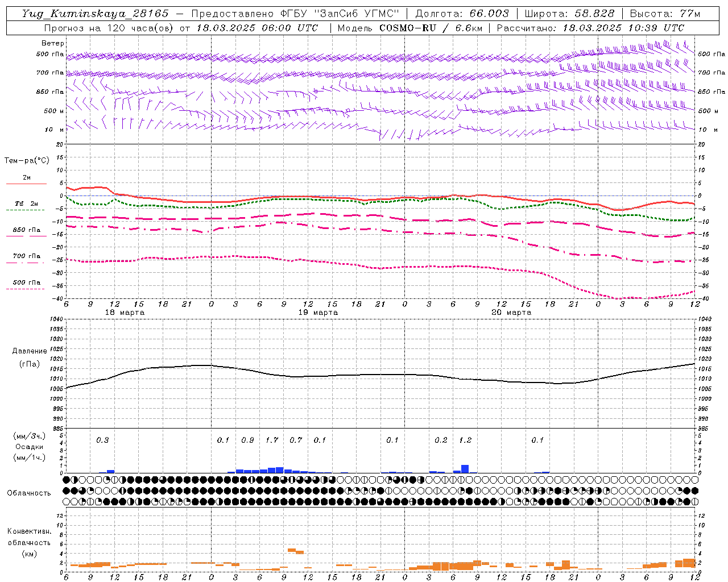Select the text Предоставлено ФГБУ "ЗапСиб УГМС"

coord(295,14)
